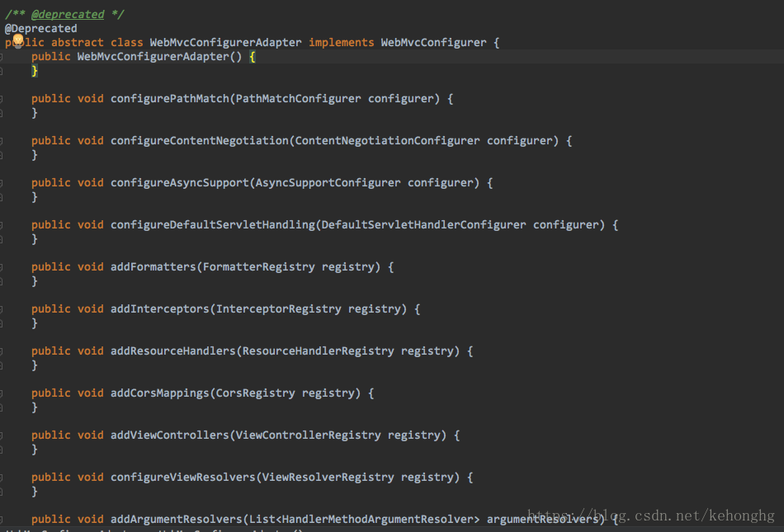Image resolution: width=784 pixels, height=532 pixels.
Task: Collapse the configureViewResolvers method fold marker
Action: [x=2, y=478]
